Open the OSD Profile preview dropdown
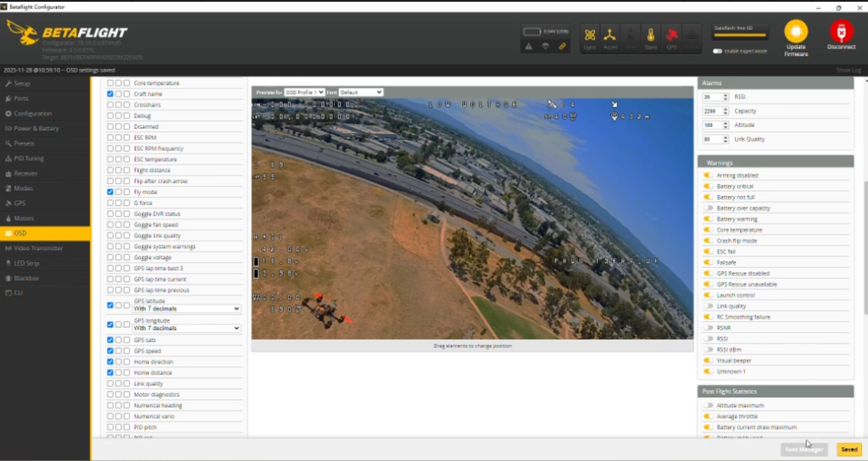Screen dimensions: 868x461 tap(304, 92)
